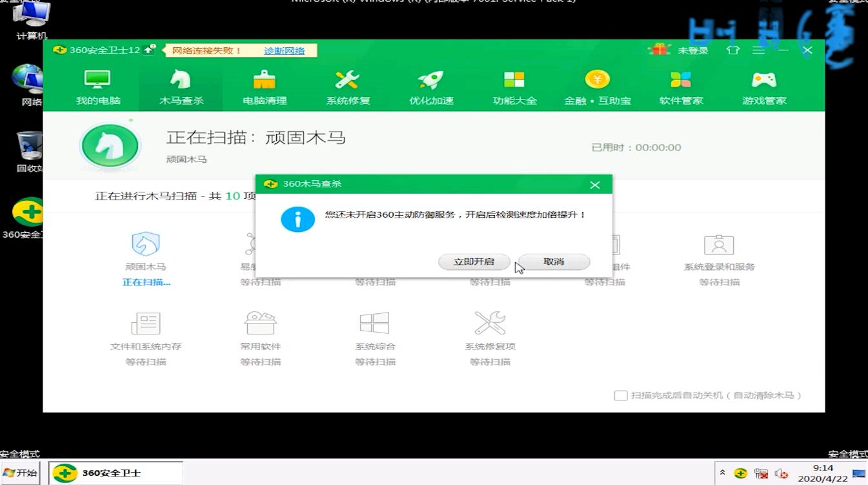Click the 系统综合 scan item icon
868x485 pixels.
coord(375,324)
